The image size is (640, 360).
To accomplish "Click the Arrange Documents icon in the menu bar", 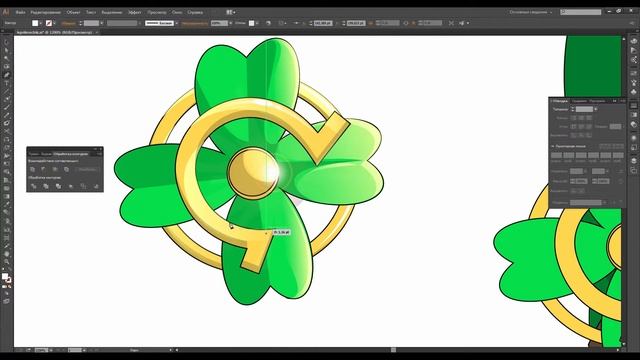I will tap(231, 12).
